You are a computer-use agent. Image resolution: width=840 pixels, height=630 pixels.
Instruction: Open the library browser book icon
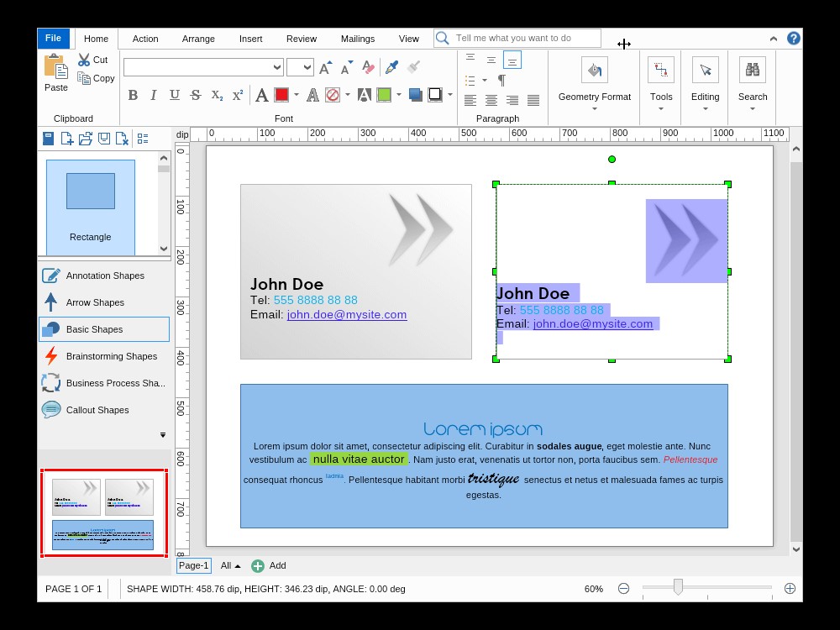point(48,139)
